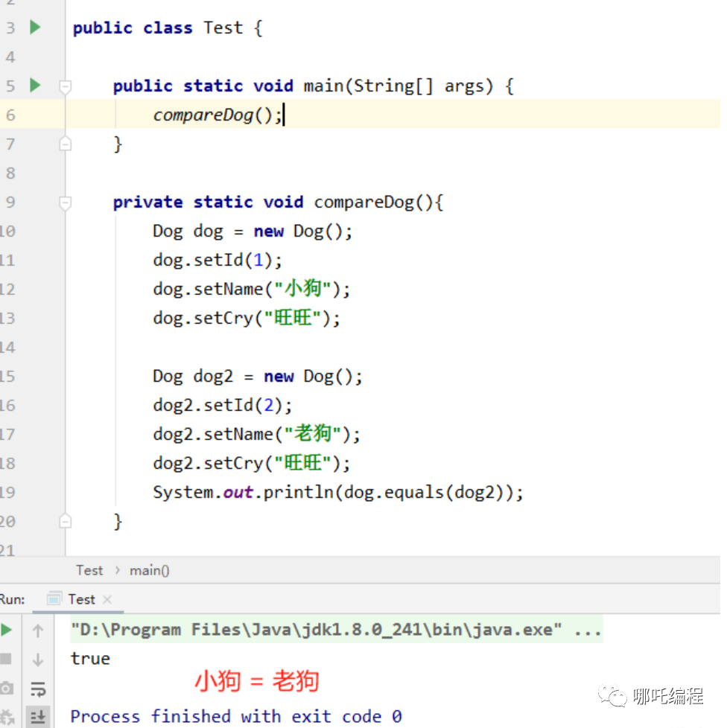
Task: Click the 'Dog dog = new Dog();' statement
Action: [x=253, y=232]
